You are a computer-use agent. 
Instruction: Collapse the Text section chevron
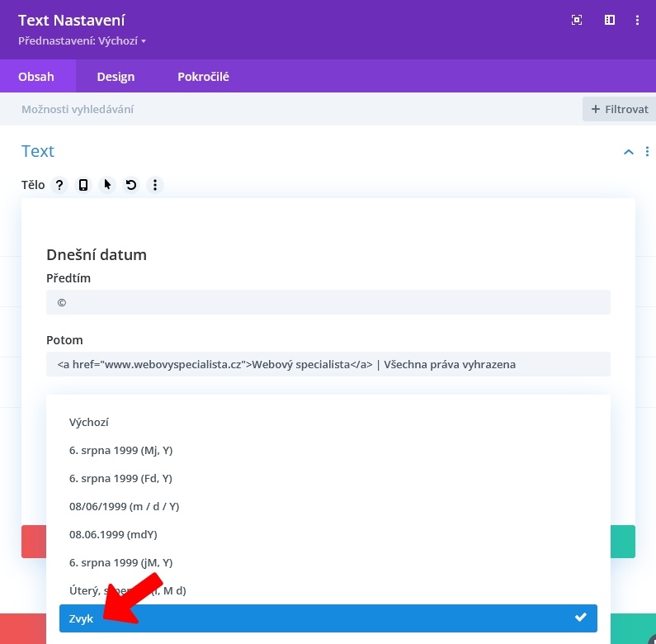click(629, 152)
